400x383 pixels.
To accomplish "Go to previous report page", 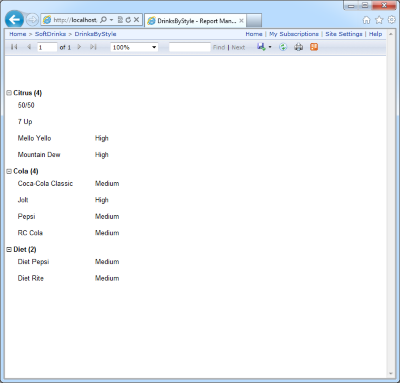I will tap(29, 47).
